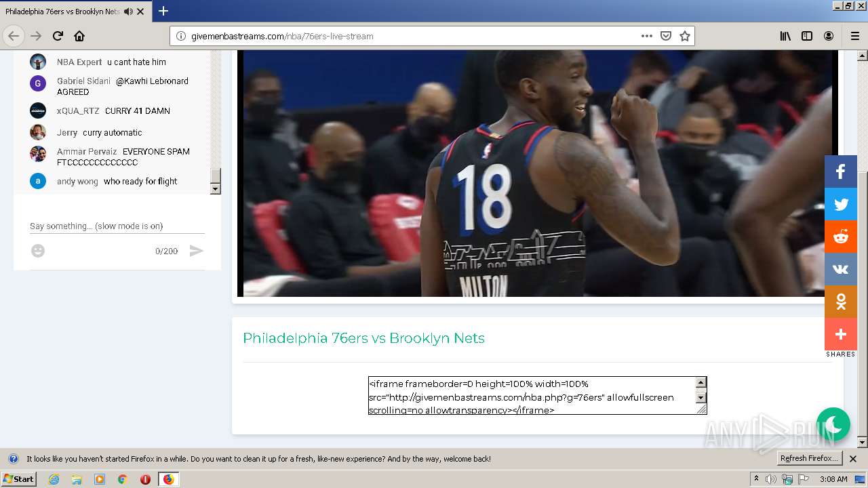Open a new tab

point(163,11)
